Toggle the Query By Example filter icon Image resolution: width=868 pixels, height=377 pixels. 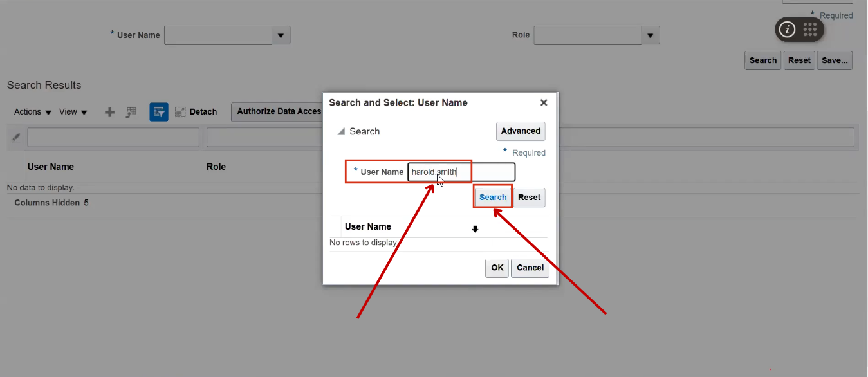(x=158, y=111)
